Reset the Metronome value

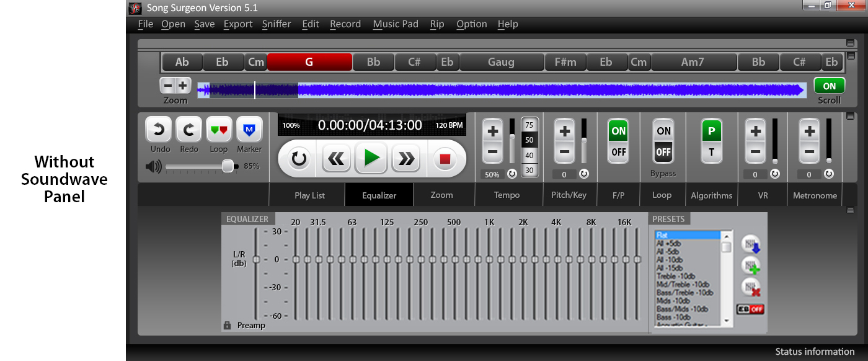coord(829,174)
